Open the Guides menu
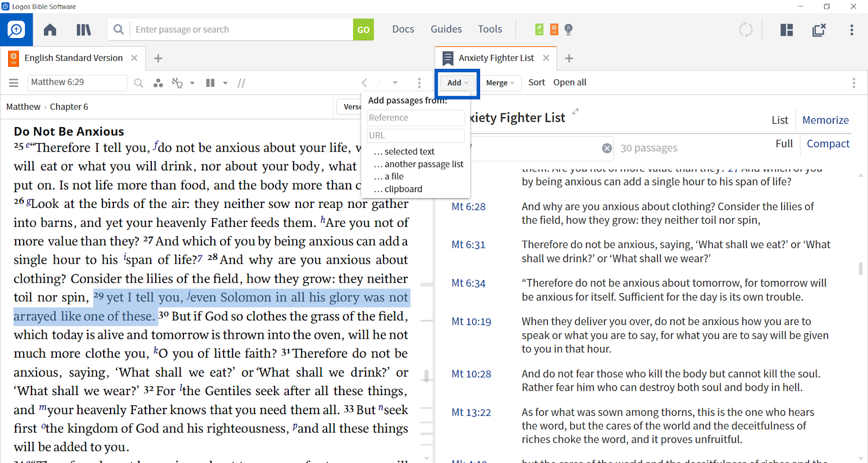This screenshot has height=463, width=868. [446, 29]
